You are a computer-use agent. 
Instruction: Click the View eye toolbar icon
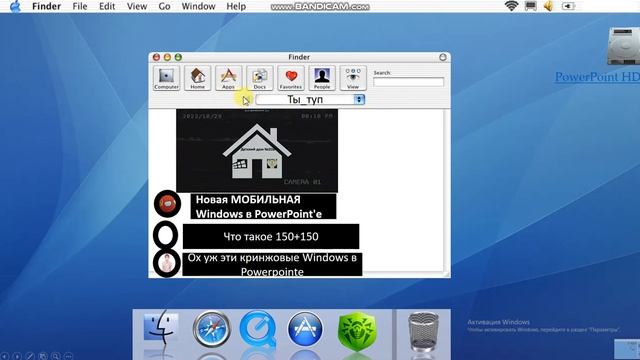[x=353, y=78]
